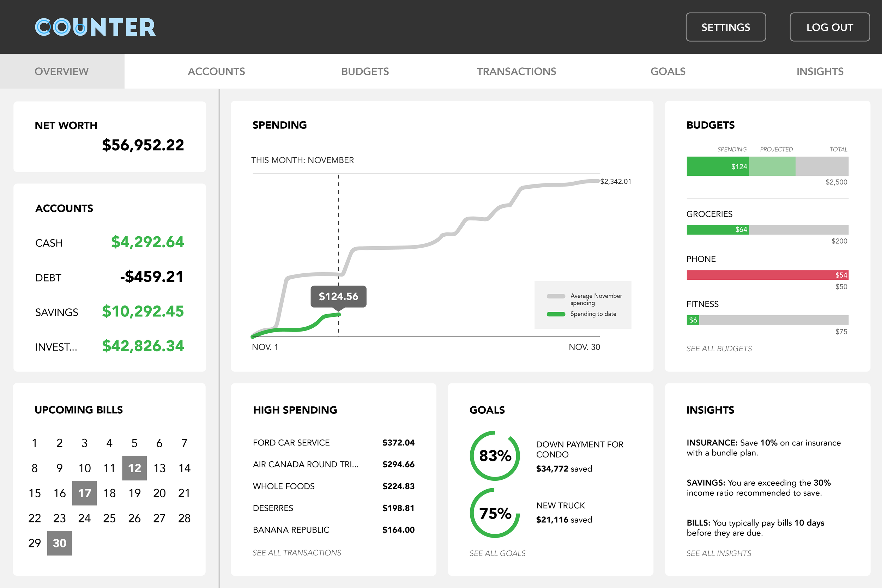
Task: Open the See All Transactions link
Action: pyautogui.click(x=297, y=553)
